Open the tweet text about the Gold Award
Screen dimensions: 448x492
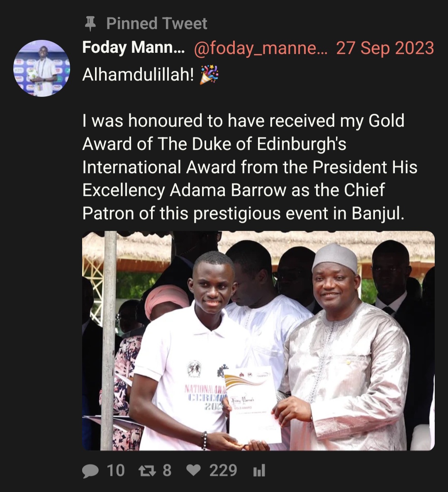coord(250,167)
